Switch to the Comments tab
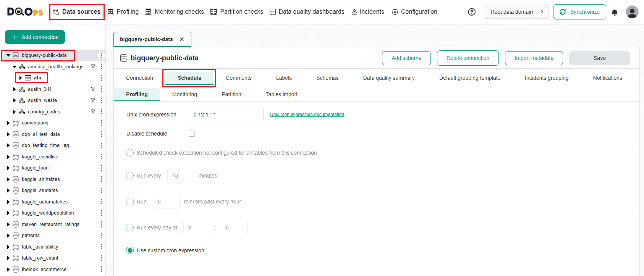 click(239, 78)
